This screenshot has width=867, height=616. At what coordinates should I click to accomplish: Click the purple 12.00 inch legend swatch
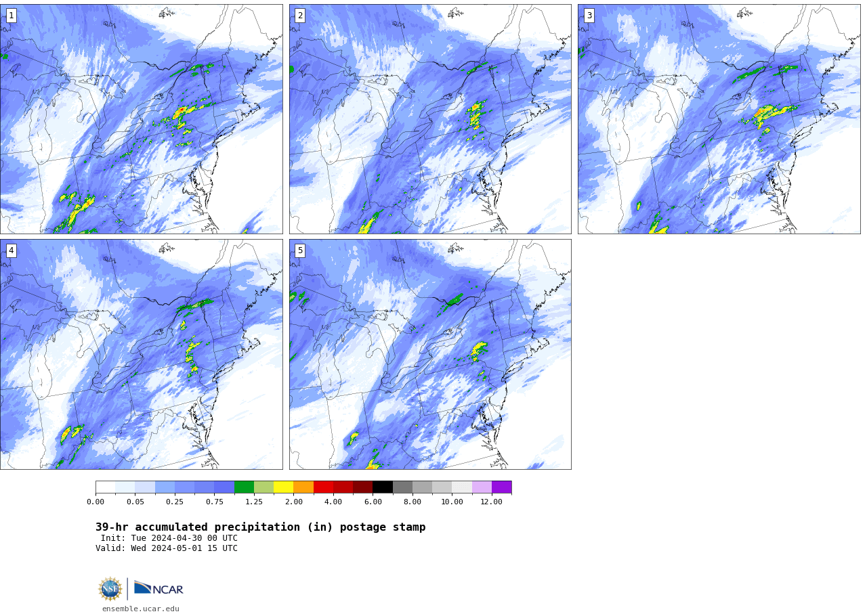click(502, 487)
